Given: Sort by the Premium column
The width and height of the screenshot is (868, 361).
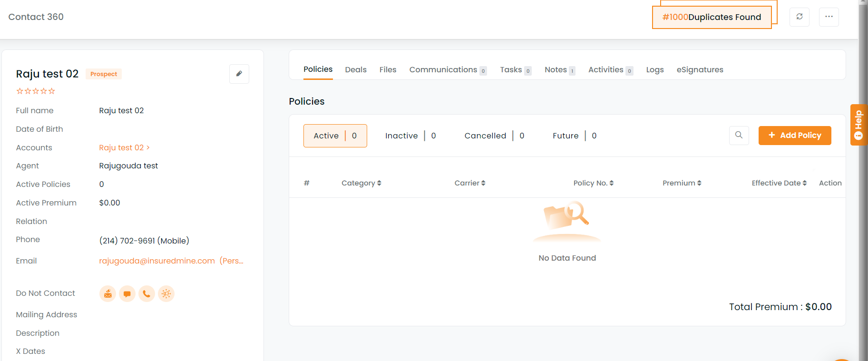Looking at the screenshot, I should tap(682, 183).
